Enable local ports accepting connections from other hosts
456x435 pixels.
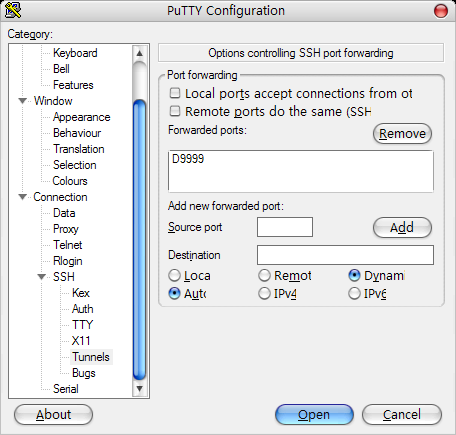[x=175, y=93]
